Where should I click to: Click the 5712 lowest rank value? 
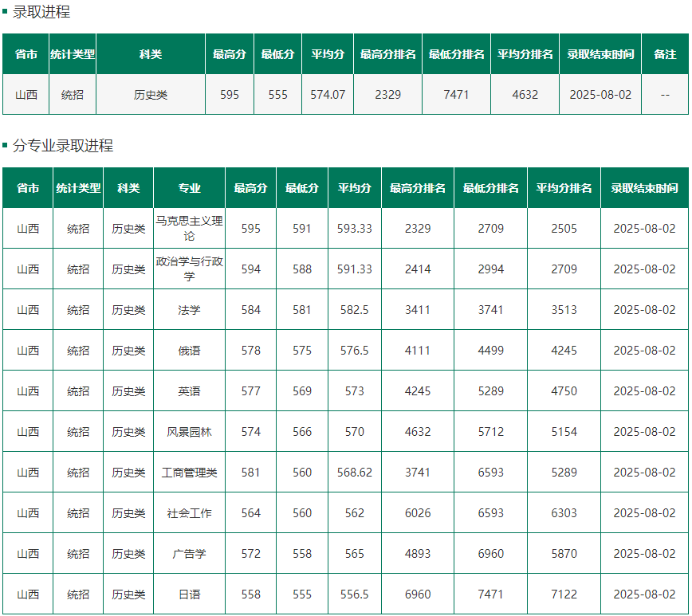click(x=491, y=432)
